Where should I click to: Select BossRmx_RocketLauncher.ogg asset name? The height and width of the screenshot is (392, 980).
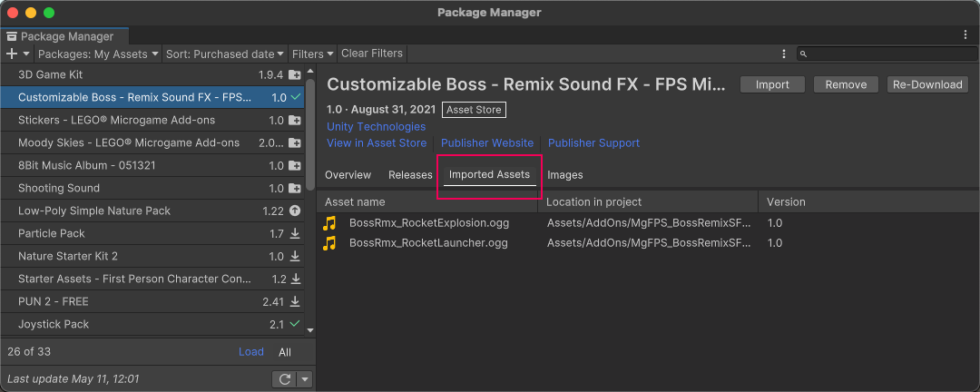coord(428,242)
